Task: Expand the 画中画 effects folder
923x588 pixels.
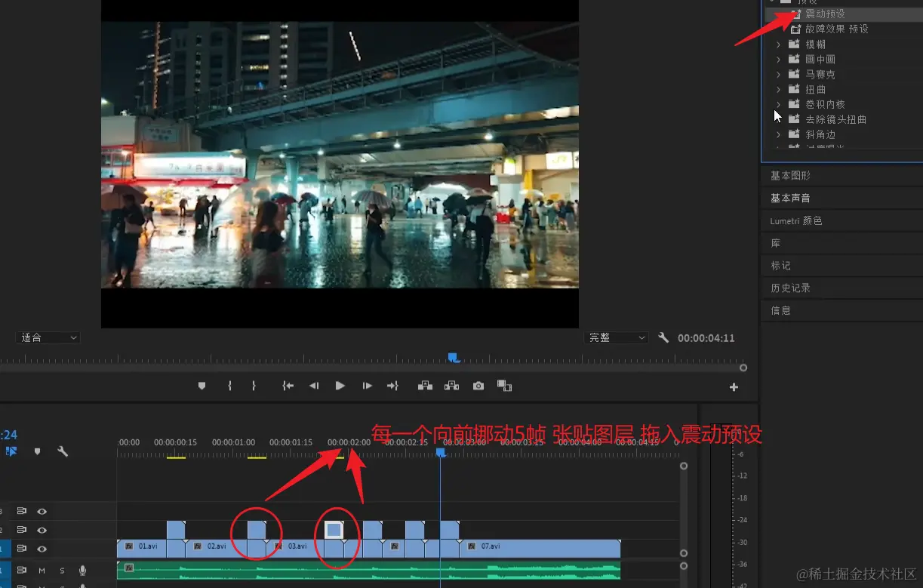Action: 778,60
